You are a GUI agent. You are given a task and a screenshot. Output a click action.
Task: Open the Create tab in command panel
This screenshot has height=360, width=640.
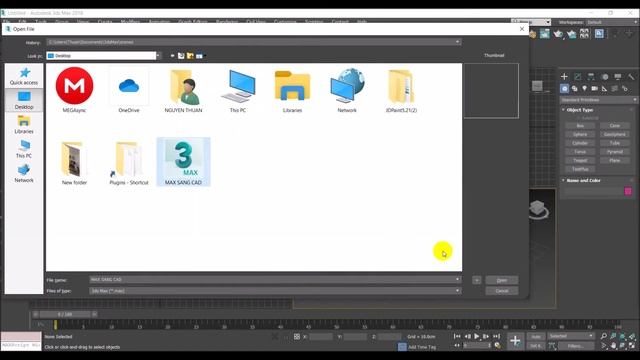click(564, 76)
